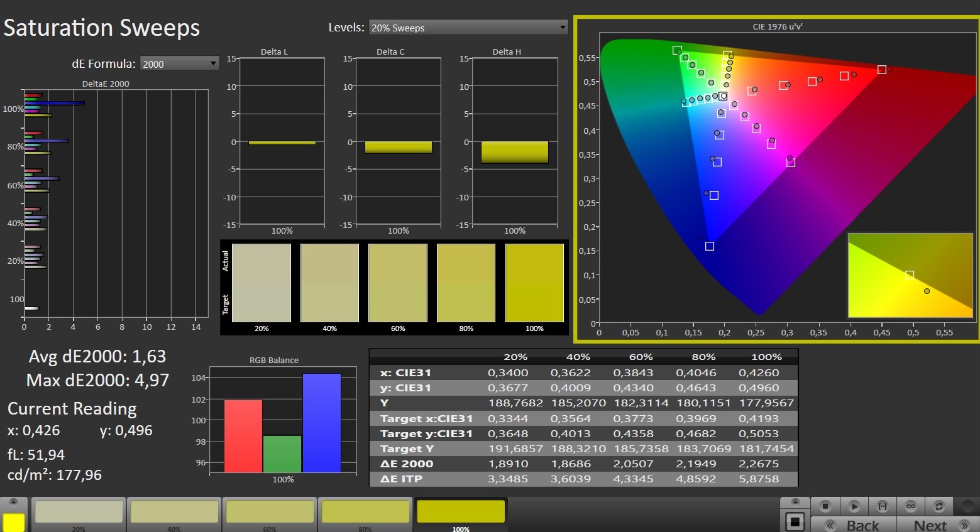Open the dE Formula 2000 dropdown
The height and width of the screenshot is (532, 980).
(179, 63)
